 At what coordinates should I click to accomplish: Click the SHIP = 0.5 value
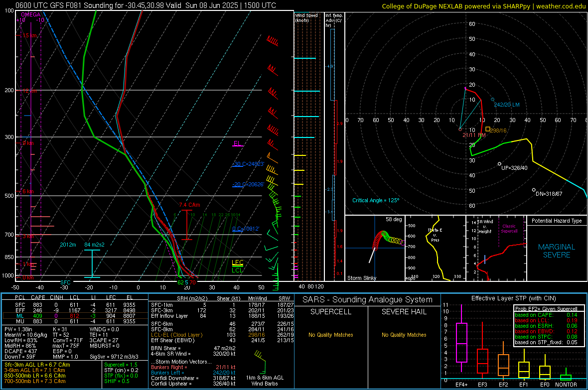pyautogui.click(x=117, y=382)
